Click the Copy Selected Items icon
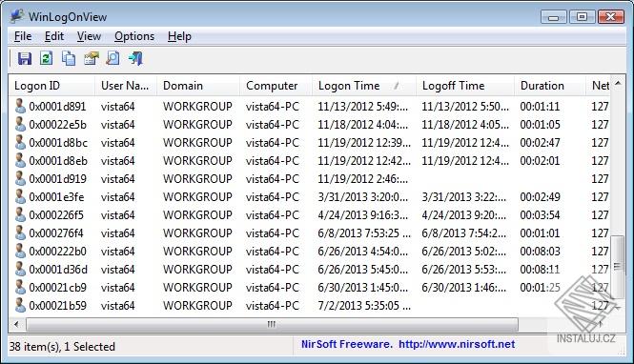 coord(69,58)
